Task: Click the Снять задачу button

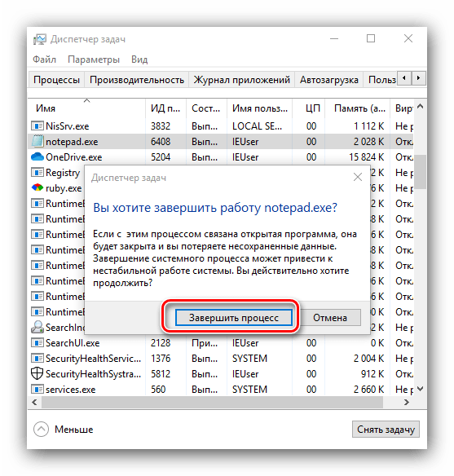Action: [386, 430]
